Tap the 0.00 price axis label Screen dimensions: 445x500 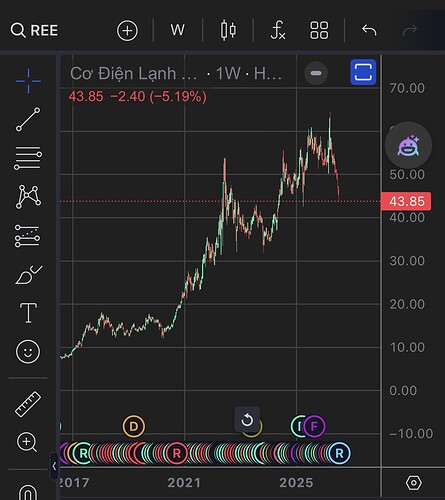click(403, 390)
